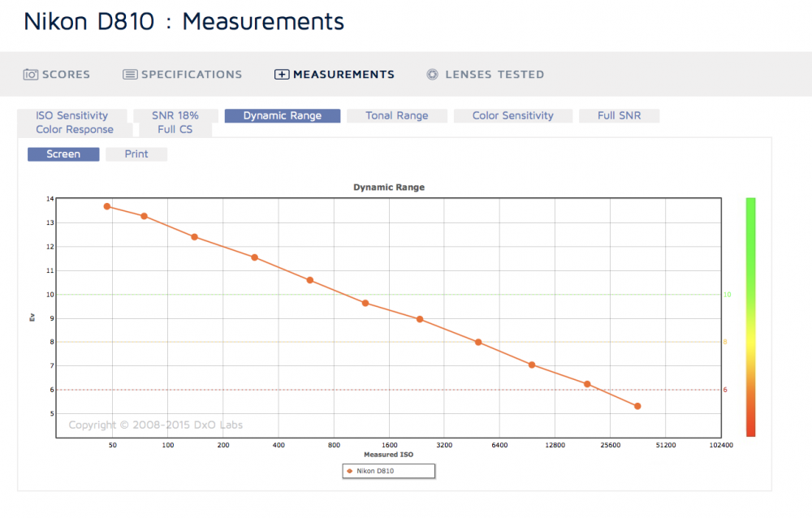The image size is (812, 518).
Task: Select the Dynamic Range tab
Action: (283, 115)
